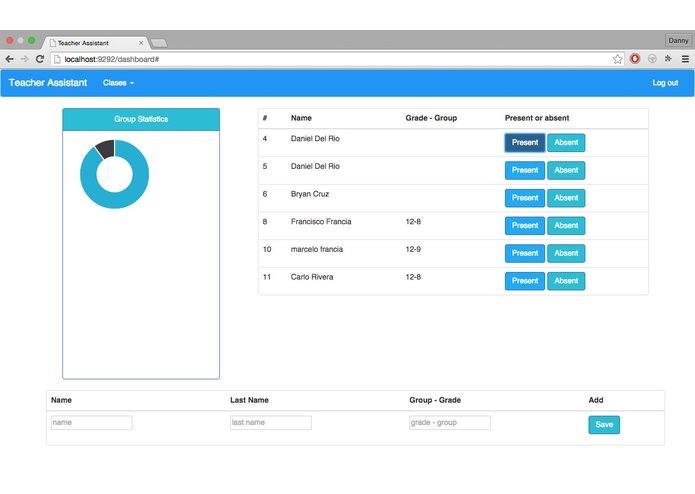Mark student 4 Daniel Del Rio as Absent

(566, 143)
